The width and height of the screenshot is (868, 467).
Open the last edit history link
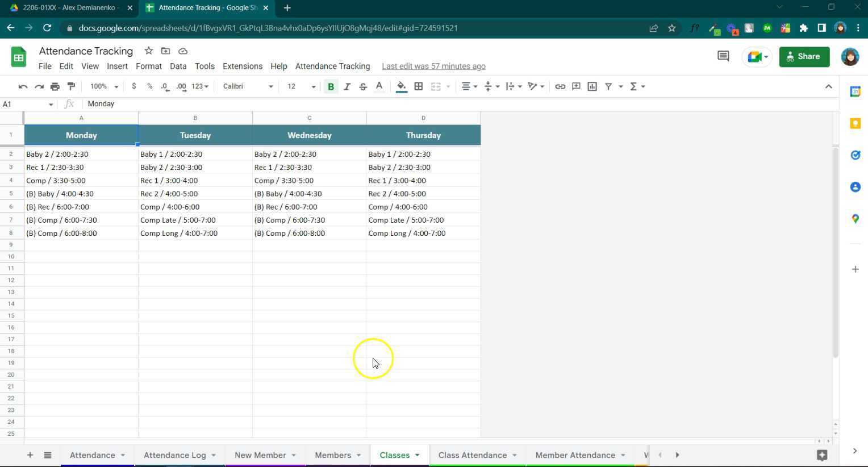click(x=433, y=66)
